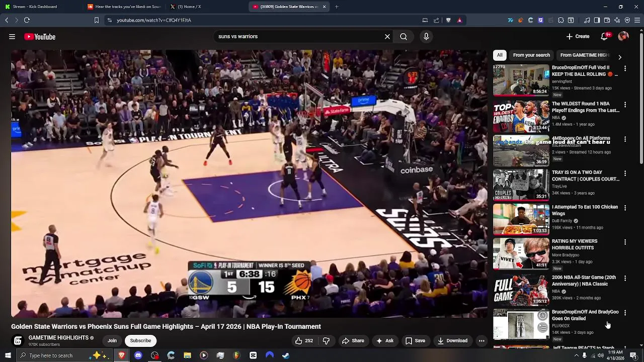Open options for 4MBoogey On All Platforms video
The width and height of the screenshot is (644, 362).
pyautogui.click(x=625, y=139)
